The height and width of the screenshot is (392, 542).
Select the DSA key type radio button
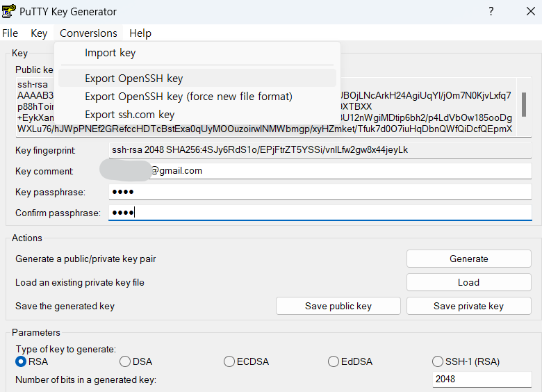(x=125, y=361)
